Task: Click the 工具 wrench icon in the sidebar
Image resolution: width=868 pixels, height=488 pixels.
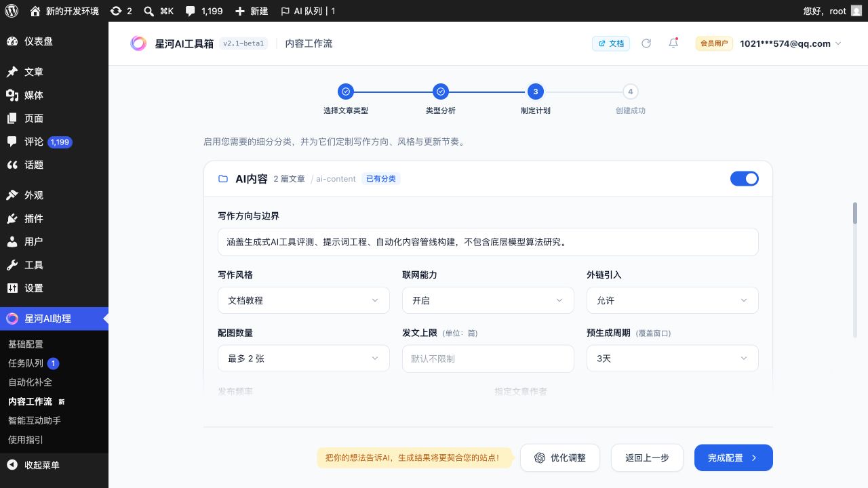Action: tap(12, 265)
